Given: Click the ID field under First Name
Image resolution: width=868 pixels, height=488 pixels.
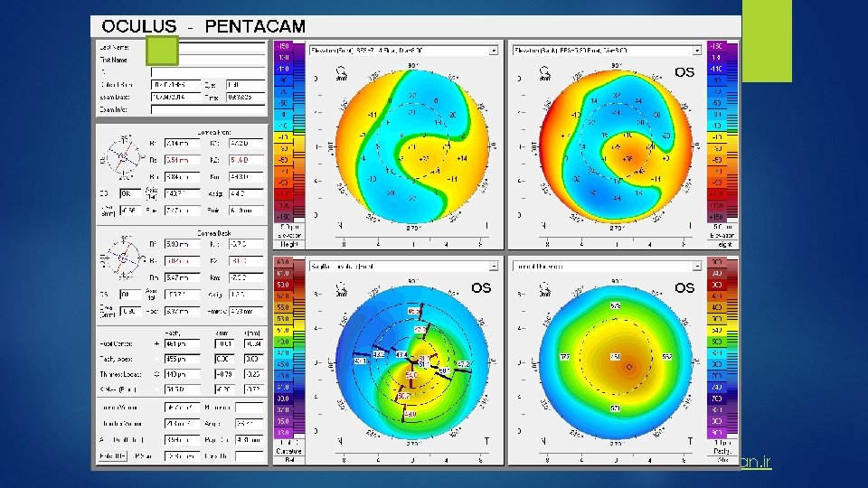Looking at the screenshot, I should [208, 72].
